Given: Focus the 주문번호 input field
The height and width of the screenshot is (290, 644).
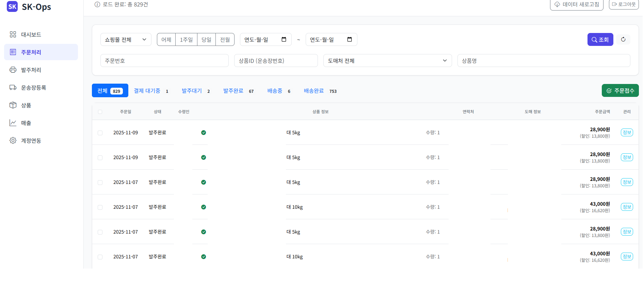Looking at the screenshot, I should point(164,61).
